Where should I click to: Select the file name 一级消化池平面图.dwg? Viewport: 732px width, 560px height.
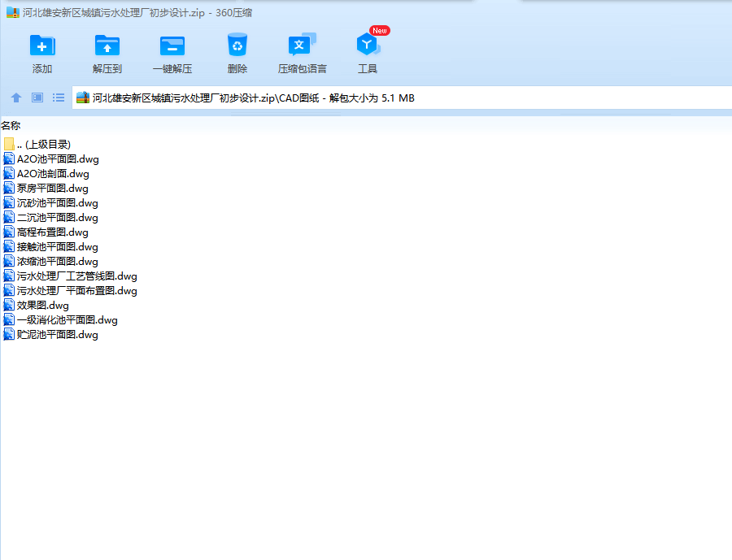[x=68, y=320]
